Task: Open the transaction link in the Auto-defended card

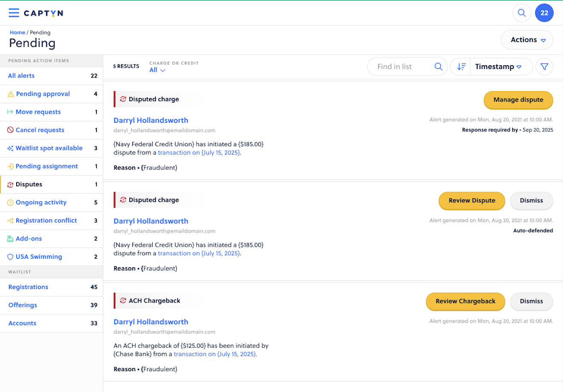Action: click(199, 253)
